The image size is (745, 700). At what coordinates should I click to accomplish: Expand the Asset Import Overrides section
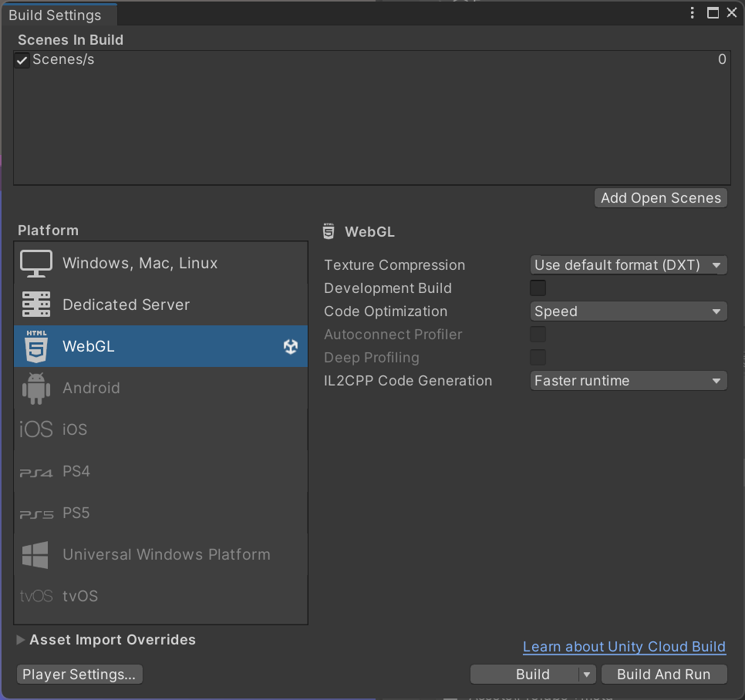pos(20,640)
